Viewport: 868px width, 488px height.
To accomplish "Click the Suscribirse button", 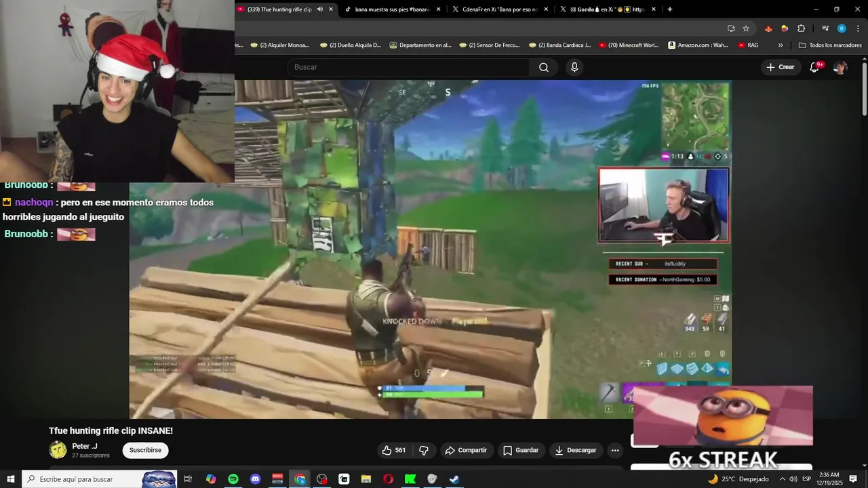I will point(145,450).
